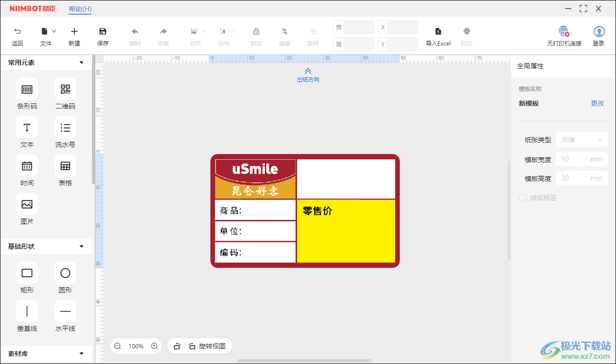Click the 对齐 align icon

194,31
